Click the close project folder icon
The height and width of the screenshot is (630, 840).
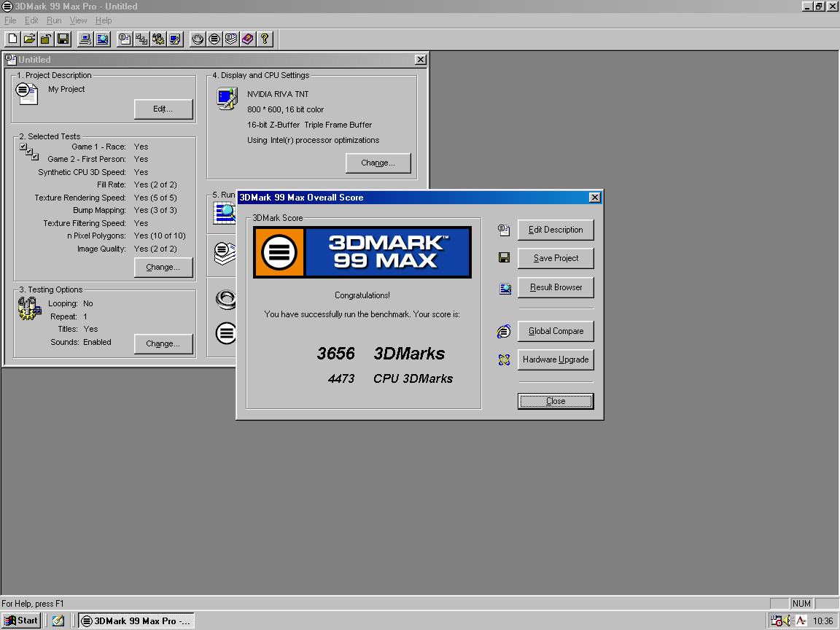[46, 39]
